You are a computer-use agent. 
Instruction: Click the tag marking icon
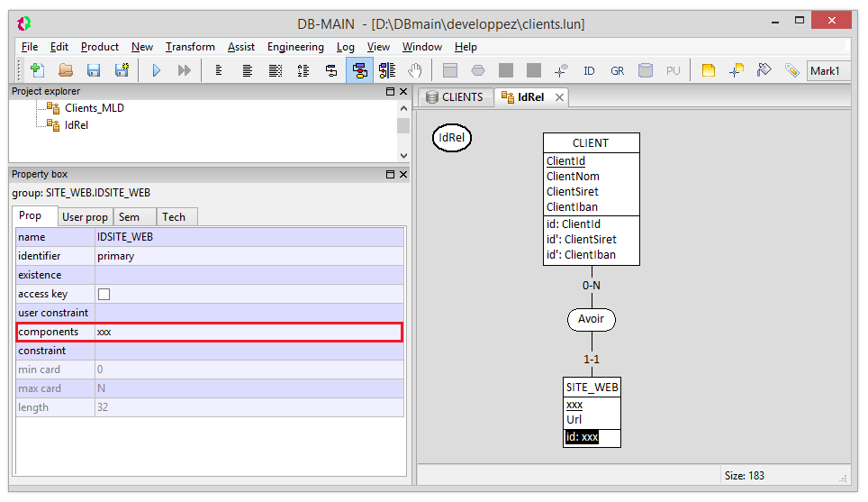(x=792, y=70)
